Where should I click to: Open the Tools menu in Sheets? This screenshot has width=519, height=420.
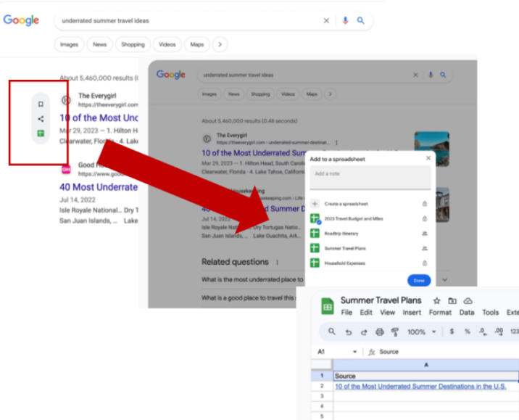[x=490, y=313]
